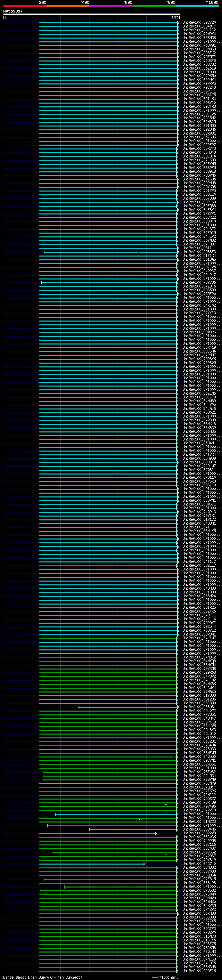Select hit label UniRef100_A9SFK2

tap(199, 53)
